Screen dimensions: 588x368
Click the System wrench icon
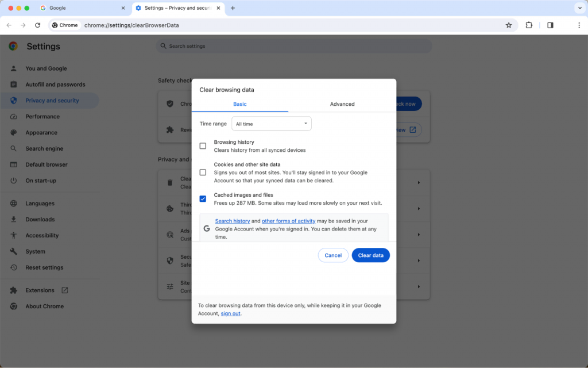[x=14, y=252]
